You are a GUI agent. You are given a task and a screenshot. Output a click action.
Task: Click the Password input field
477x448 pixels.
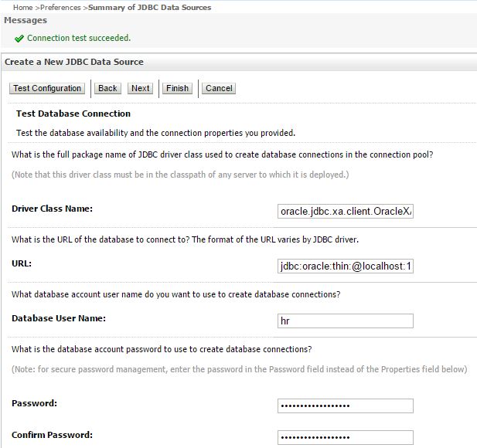[346, 406]
